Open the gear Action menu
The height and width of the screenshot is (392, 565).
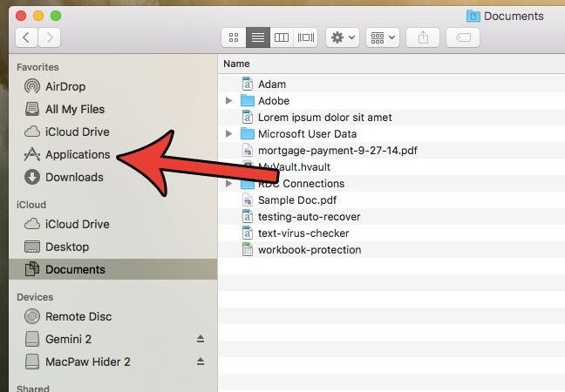point(341,37)
